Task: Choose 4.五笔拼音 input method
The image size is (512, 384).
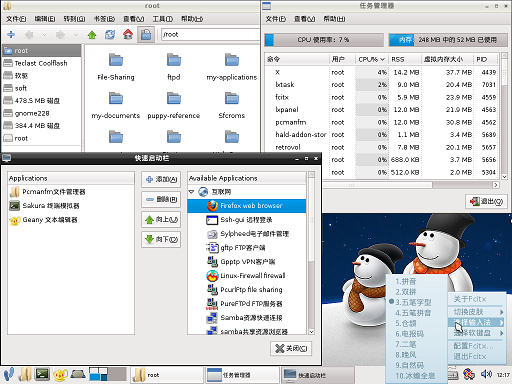Action: 413,313
